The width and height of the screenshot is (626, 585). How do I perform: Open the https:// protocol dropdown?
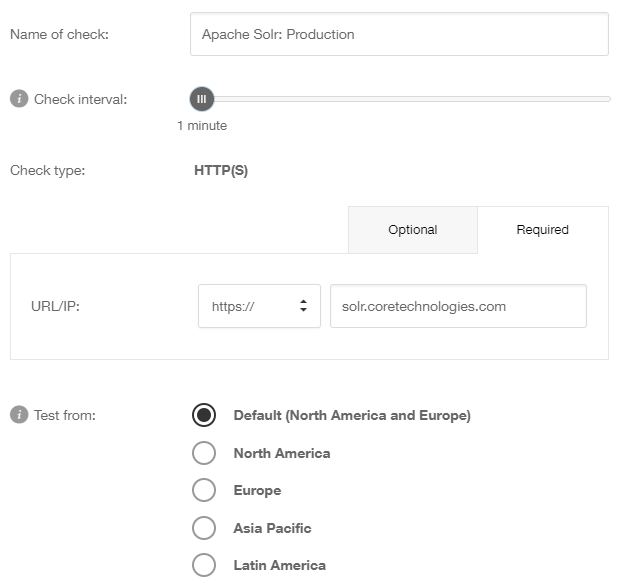point(259,306)
